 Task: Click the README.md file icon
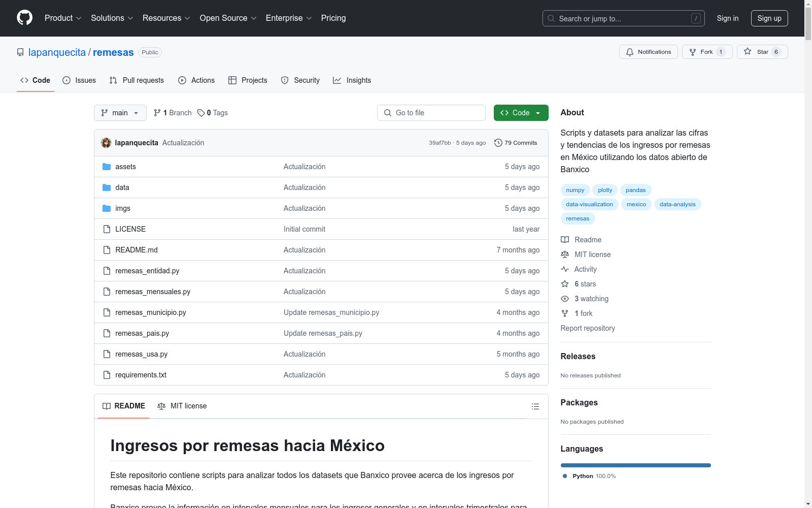coord(107,250)
